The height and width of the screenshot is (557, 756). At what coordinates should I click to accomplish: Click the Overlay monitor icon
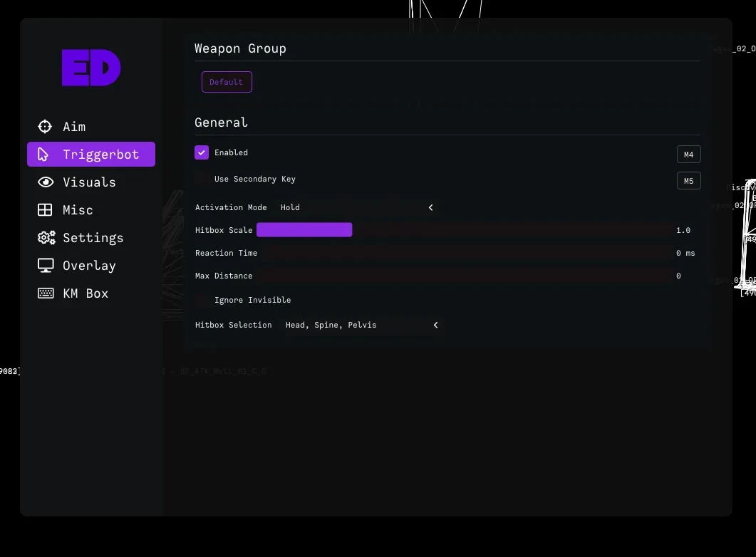(46, 266)
